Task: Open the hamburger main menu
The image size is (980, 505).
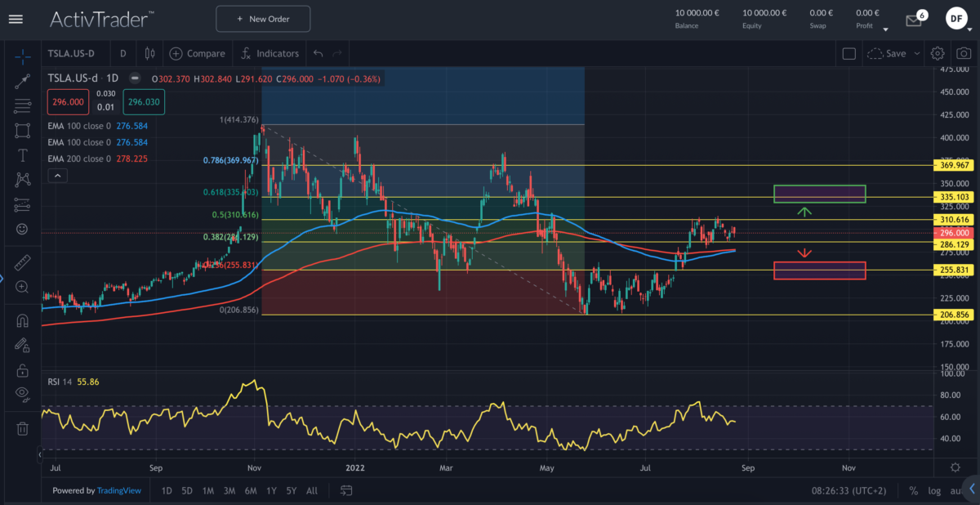Action: [x=16, y=19]
